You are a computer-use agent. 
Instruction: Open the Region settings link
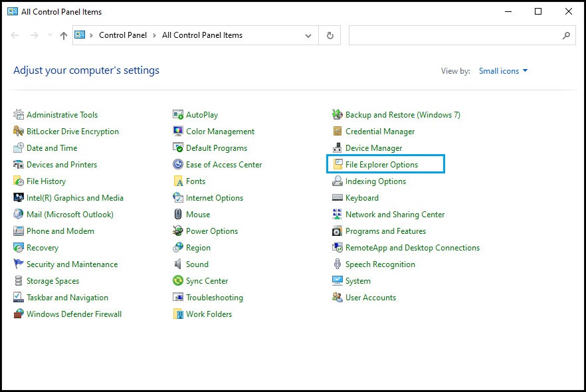point(198,247)
